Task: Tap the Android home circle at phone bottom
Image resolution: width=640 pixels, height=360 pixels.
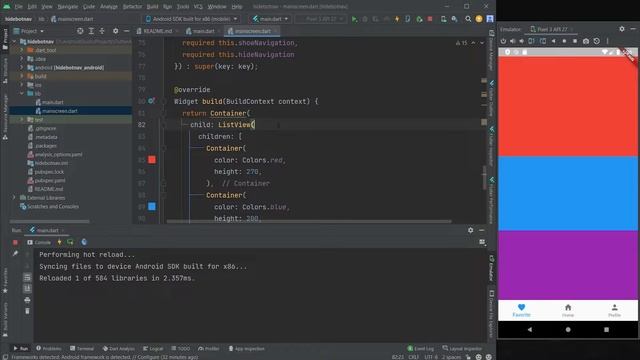Action: pos(568,329)
